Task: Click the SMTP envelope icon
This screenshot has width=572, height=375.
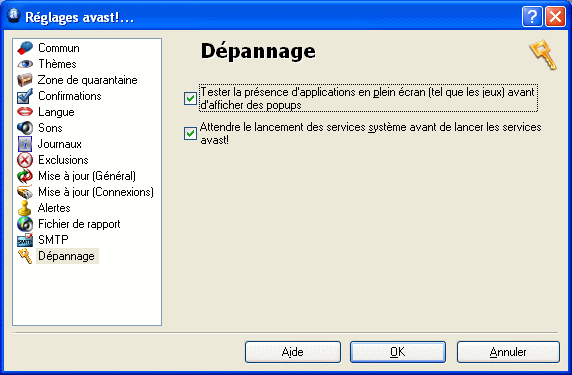Action: pos(25,240)
